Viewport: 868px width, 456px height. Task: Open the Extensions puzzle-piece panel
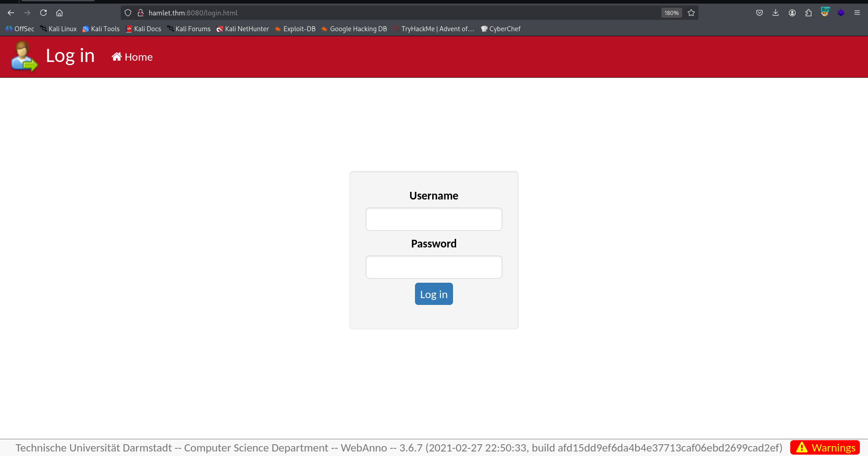809,13
